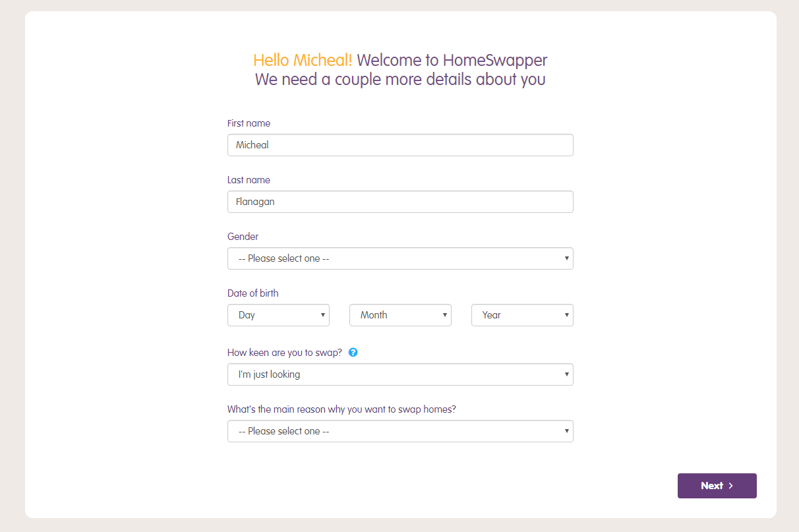Click into the Last name field containing Flanagan

[x=400, y=202]
